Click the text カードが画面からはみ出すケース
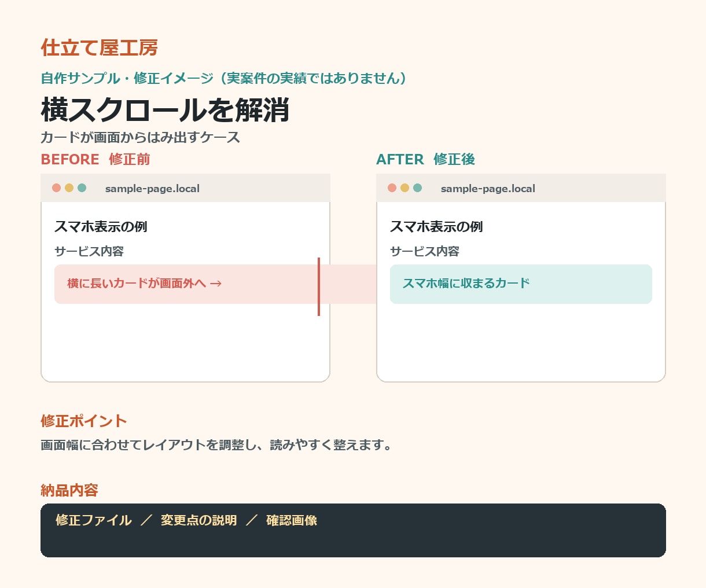706x588 pixels. tap(140, 138)
